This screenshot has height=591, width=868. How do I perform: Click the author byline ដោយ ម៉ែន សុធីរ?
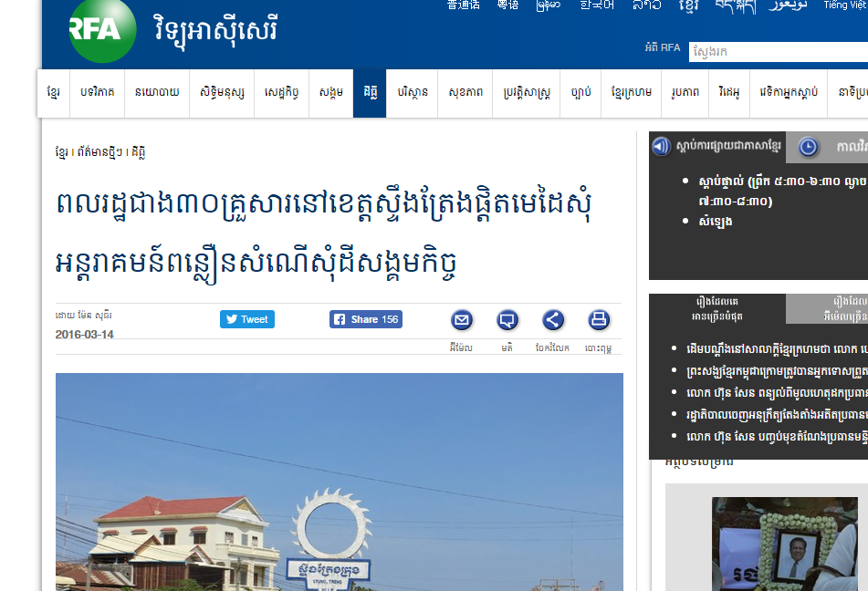coord(84,316)
